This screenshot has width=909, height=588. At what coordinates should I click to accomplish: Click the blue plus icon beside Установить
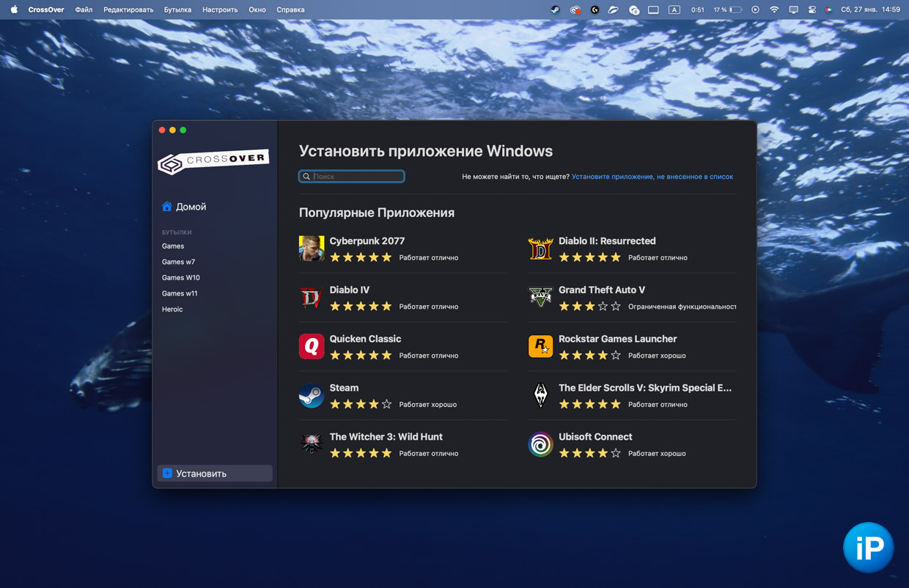(167, 474)
